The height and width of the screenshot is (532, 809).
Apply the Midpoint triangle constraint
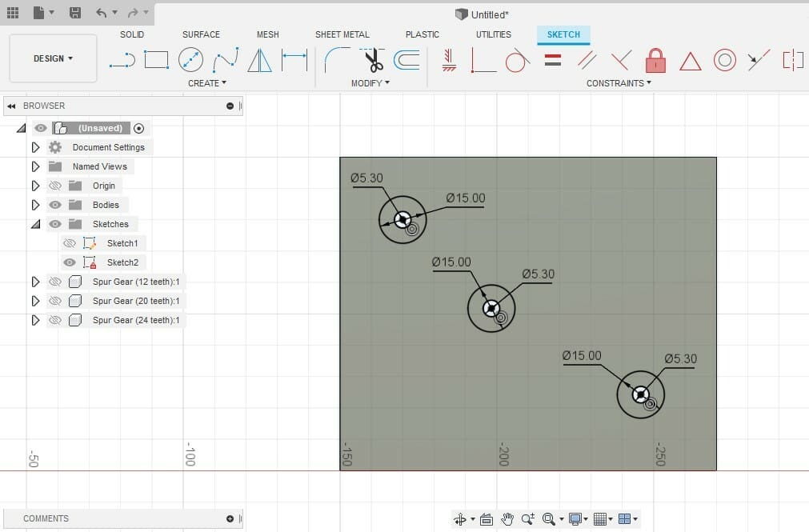point(691,61)
